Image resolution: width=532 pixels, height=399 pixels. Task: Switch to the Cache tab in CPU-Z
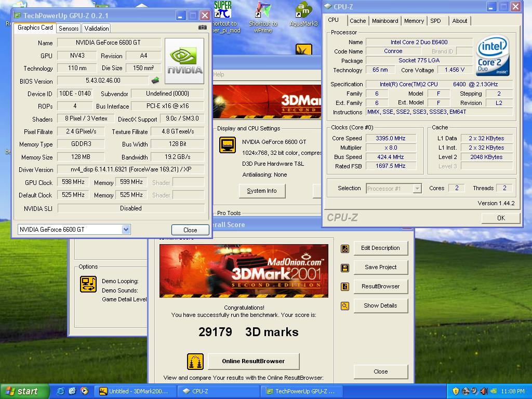point(357,21)
